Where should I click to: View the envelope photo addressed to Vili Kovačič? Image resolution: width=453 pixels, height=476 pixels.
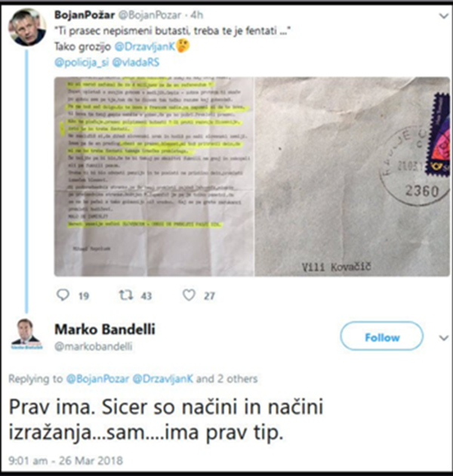(353, 176)
